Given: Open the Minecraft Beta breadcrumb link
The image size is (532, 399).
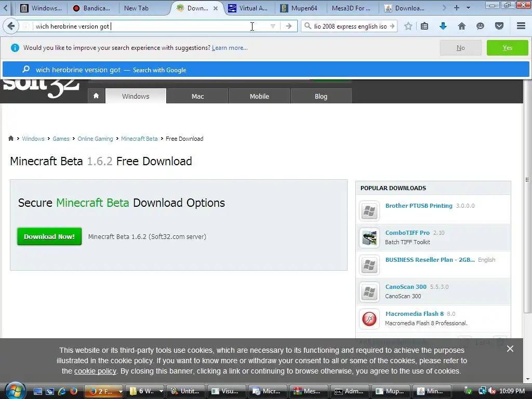Looking at the screenshot, I should tap(139, 139).
